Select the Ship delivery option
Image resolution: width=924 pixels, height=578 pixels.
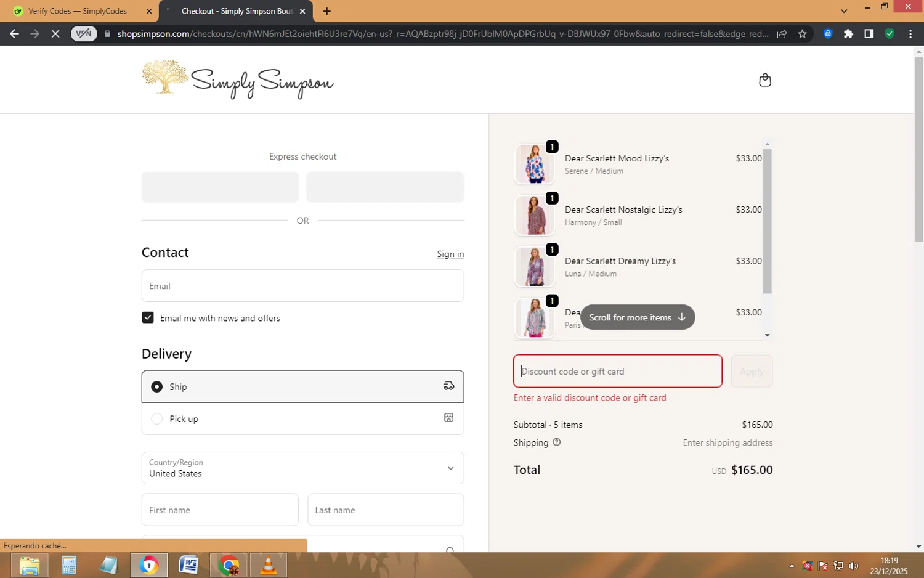[x=302, y=386]
